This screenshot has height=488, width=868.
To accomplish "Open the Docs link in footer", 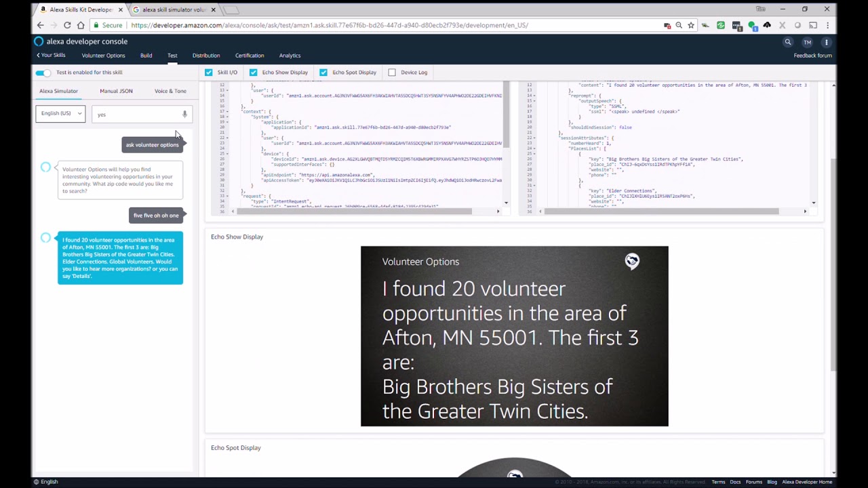I will click(x=735, y=482).
